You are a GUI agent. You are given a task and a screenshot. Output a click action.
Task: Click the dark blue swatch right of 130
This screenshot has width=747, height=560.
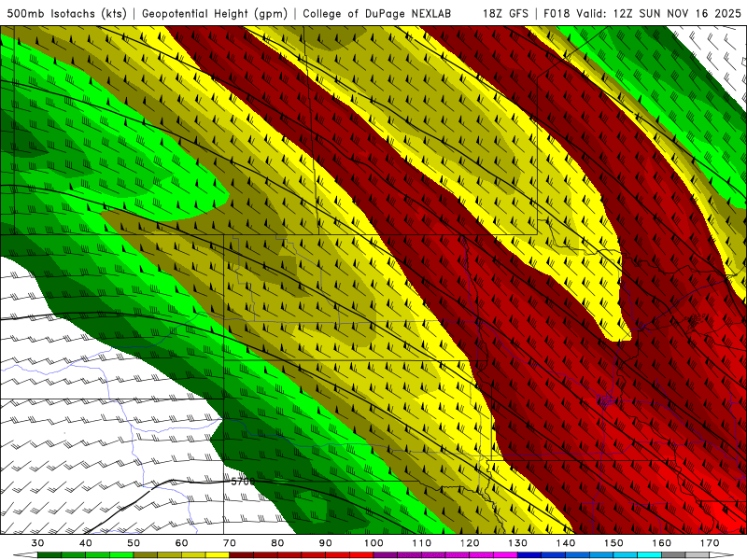point(529,555)
